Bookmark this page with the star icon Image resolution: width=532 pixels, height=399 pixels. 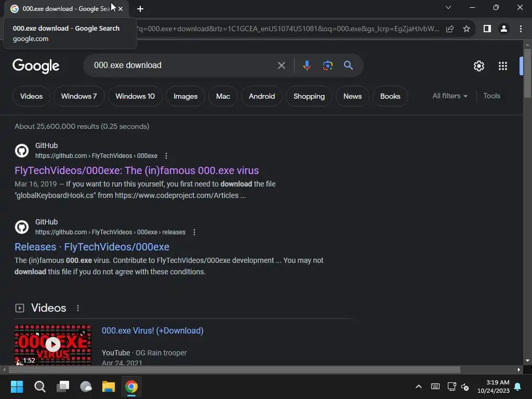point(467,29)
